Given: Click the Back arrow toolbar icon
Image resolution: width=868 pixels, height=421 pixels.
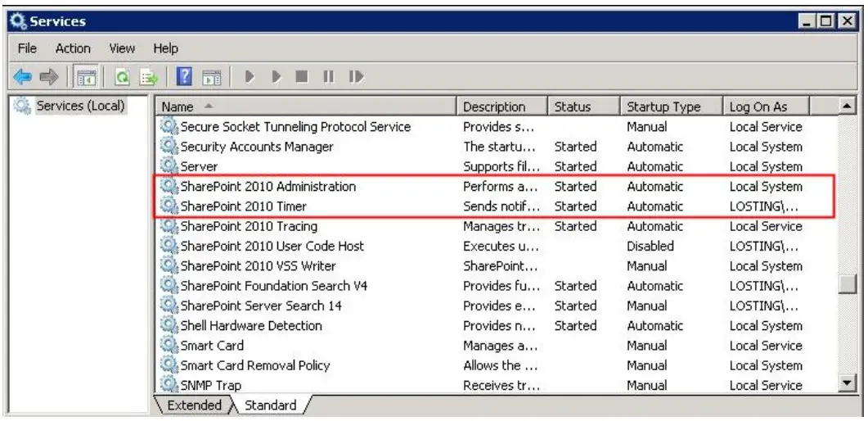Looking at the screenshot, I should (23, 77).
